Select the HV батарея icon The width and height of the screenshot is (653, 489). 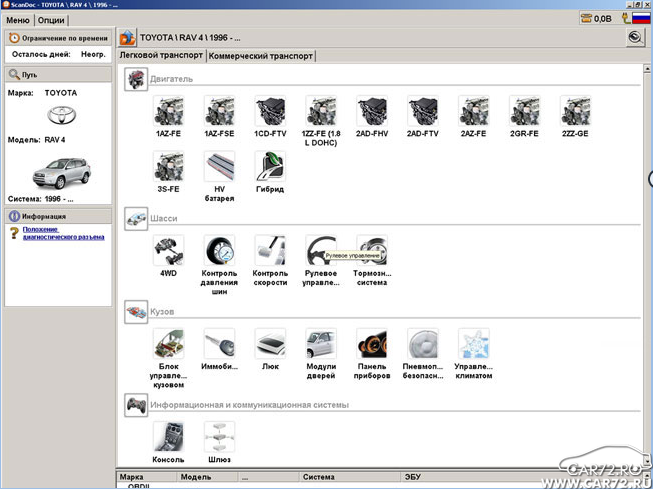[x=219, y=166]
